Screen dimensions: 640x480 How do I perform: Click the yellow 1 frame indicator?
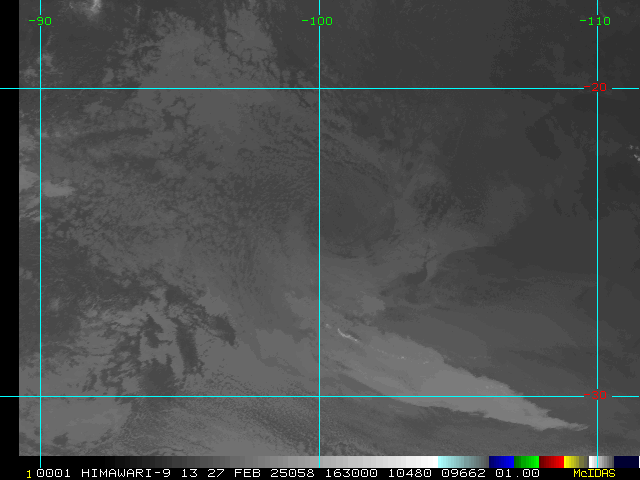(29, 474)
